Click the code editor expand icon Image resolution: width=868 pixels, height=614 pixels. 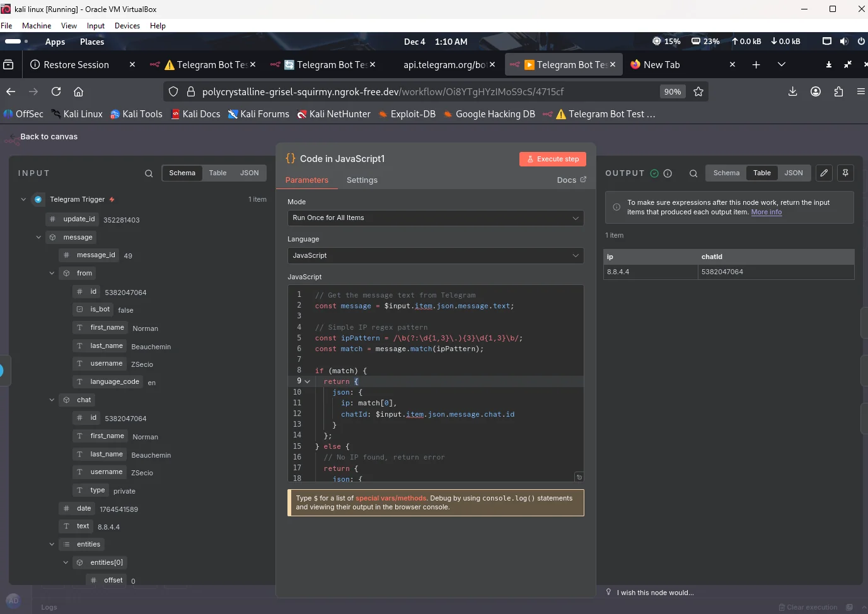coord(579,477)
